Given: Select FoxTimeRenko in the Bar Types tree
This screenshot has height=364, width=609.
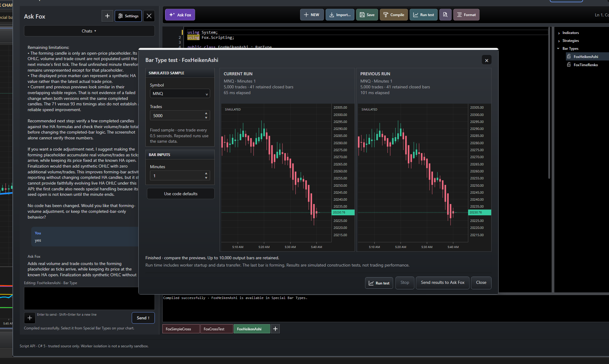Looking at the screenshot, I should tap(586, 65).
